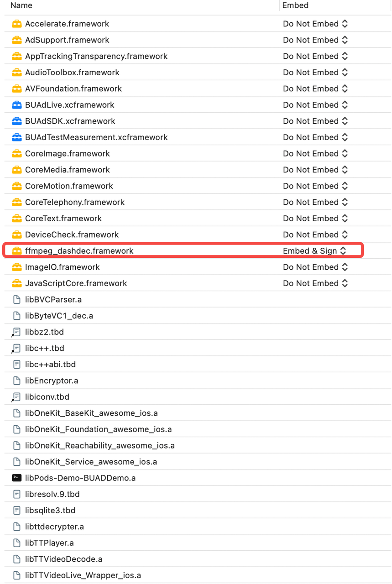The height and width of the screenshot is (584, 392).
Task: Click the AVFoundation.framework icon
Action: click(17, 89)
